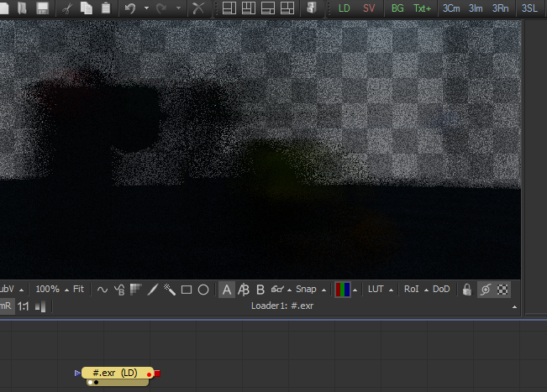Click the RGB color channel swatch

[x=342, y=290]
